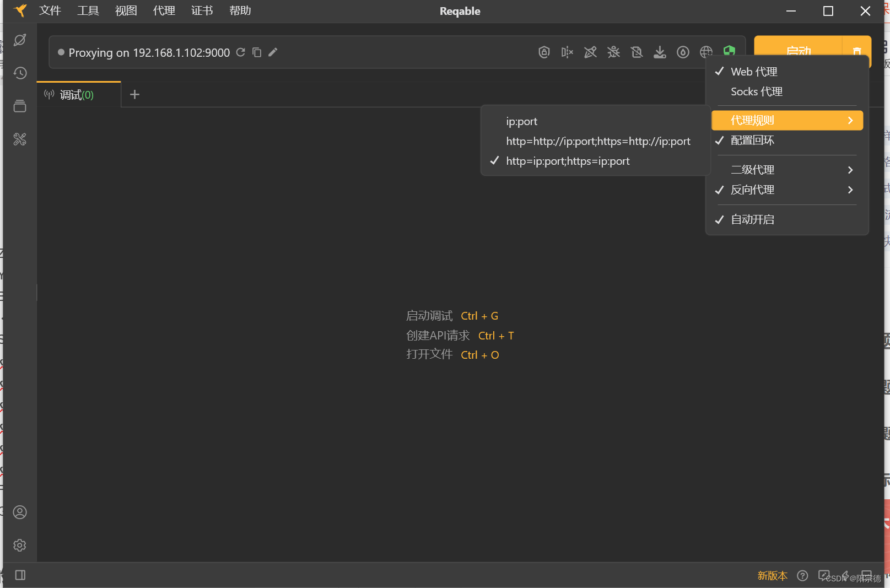Open the settings gear icon in the sidebar
This screenshot has height=588, width=890.
coord(20,546)
